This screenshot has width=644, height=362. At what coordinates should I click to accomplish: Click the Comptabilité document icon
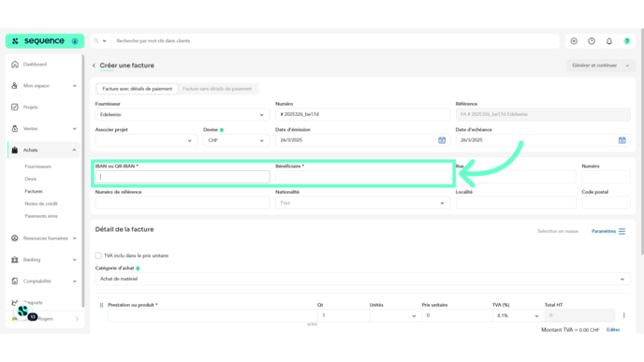pyautogui.click(x=15, y=282)
